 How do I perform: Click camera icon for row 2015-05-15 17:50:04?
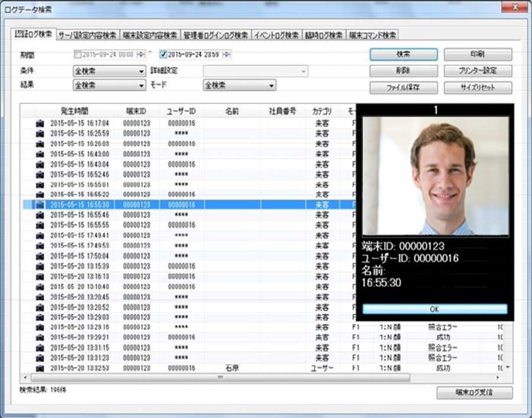(40, 256)
